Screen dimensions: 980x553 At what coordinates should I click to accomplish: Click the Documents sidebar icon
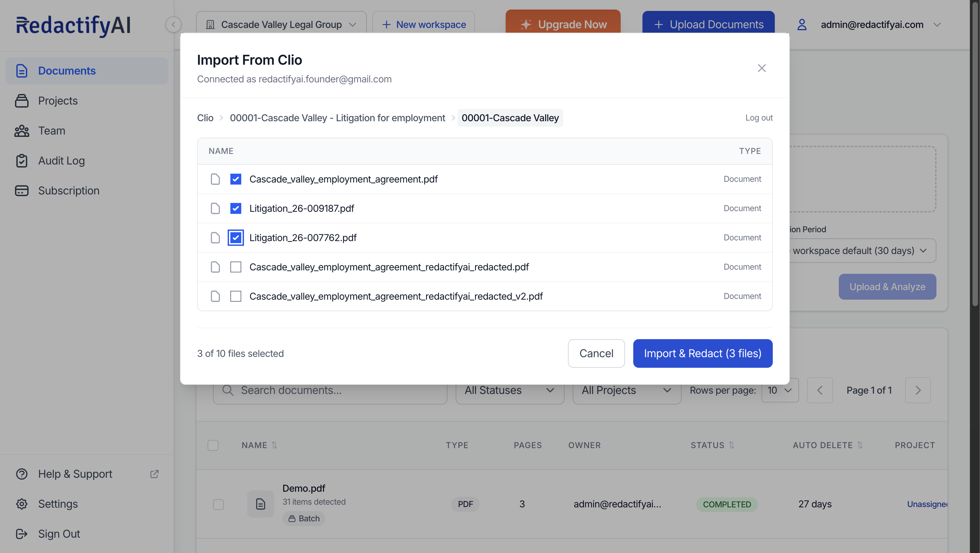tap(22, 71)
